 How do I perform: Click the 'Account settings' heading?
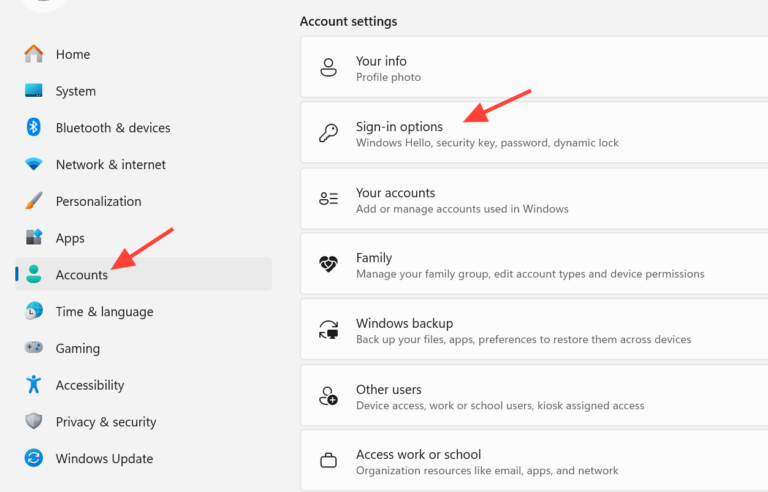348,22
